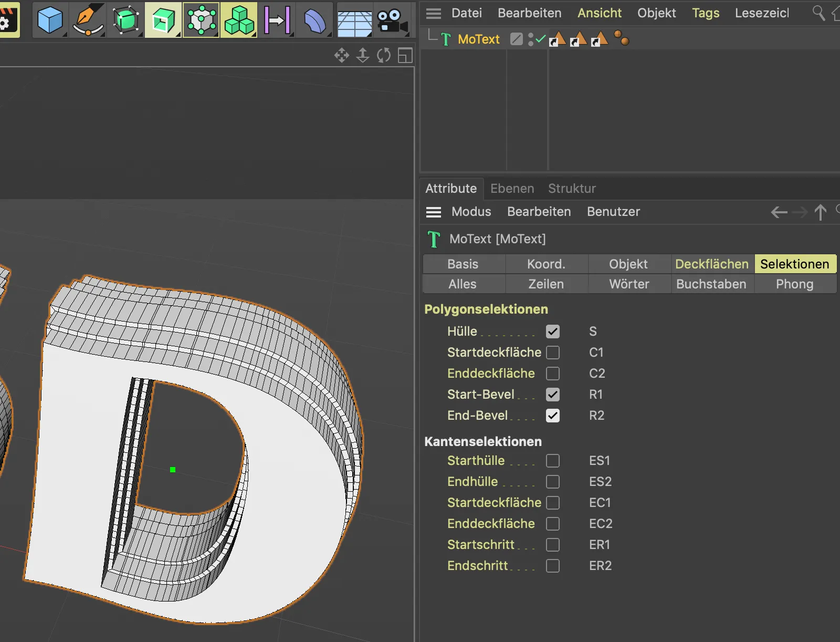
Task: Enable Enddeckfläche under Kantenselektionen
Action: point(553,524)
